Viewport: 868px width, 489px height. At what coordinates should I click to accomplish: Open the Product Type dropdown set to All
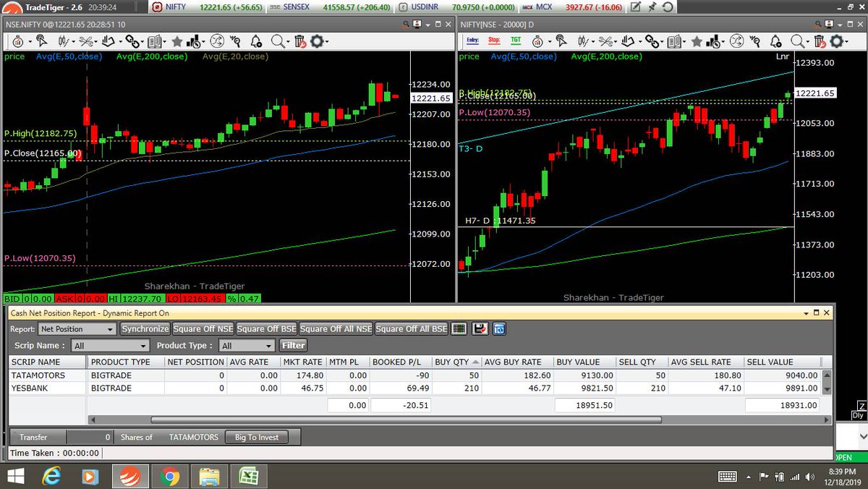click(246, 346)
